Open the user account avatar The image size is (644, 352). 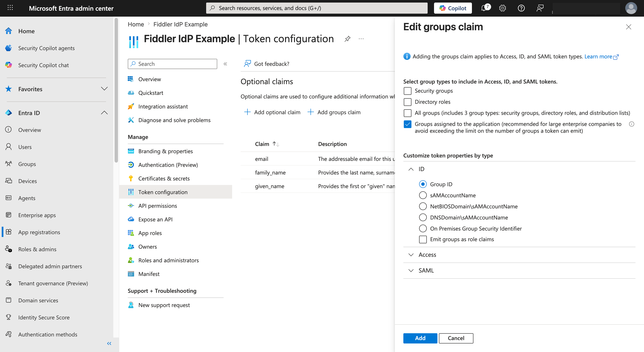[x=631, y=8]
